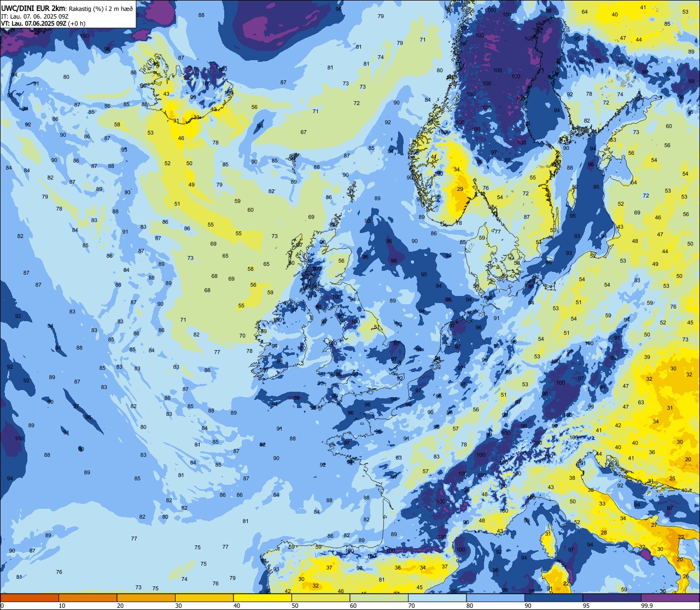Click the legend swatch between 90 and 95
The width and height of the screenshot is (700, 610).
553,597
